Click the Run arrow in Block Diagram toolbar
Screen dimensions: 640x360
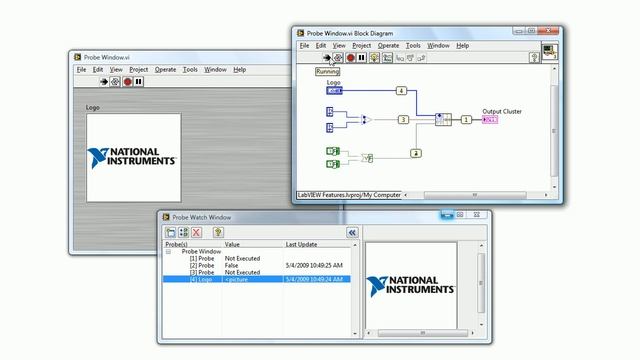point(327,58)
